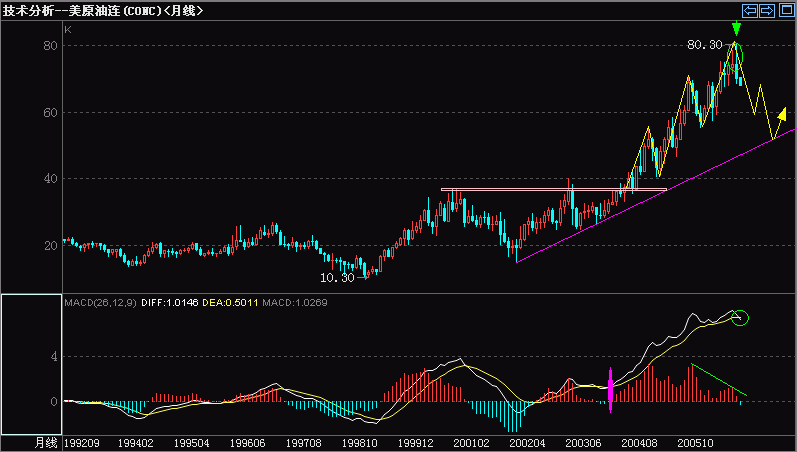The width and height of the screenshot is (797, 452).
Task: Click the 200204 date on time axis
Action: click(x=527, y=443)
